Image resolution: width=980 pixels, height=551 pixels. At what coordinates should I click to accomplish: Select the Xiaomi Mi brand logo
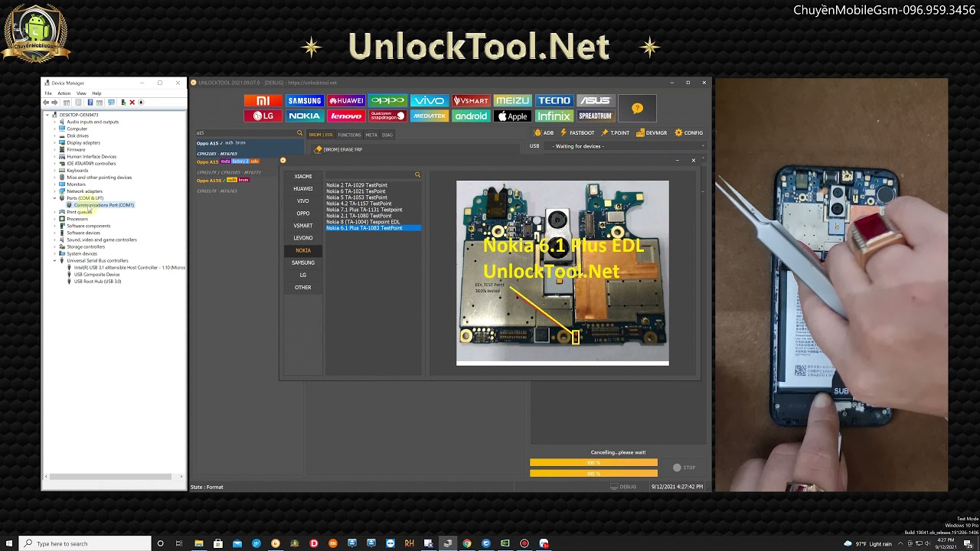tap(263, 101)
